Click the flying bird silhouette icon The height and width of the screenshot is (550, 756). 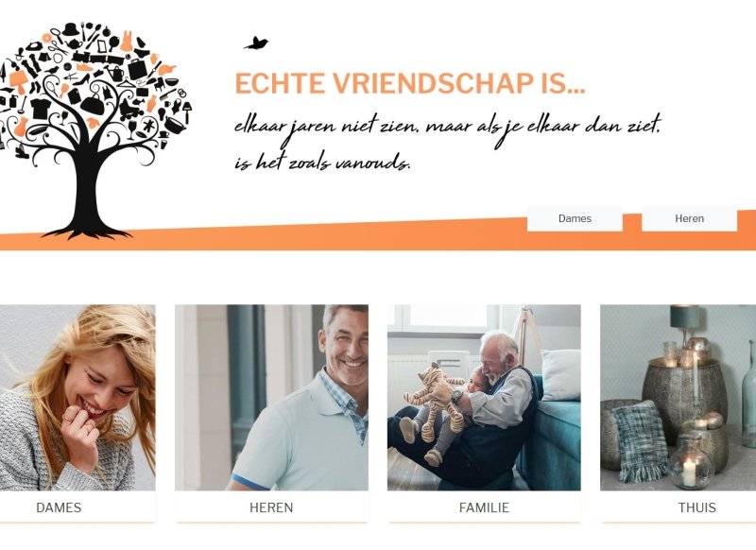click(x=256, y=43)
